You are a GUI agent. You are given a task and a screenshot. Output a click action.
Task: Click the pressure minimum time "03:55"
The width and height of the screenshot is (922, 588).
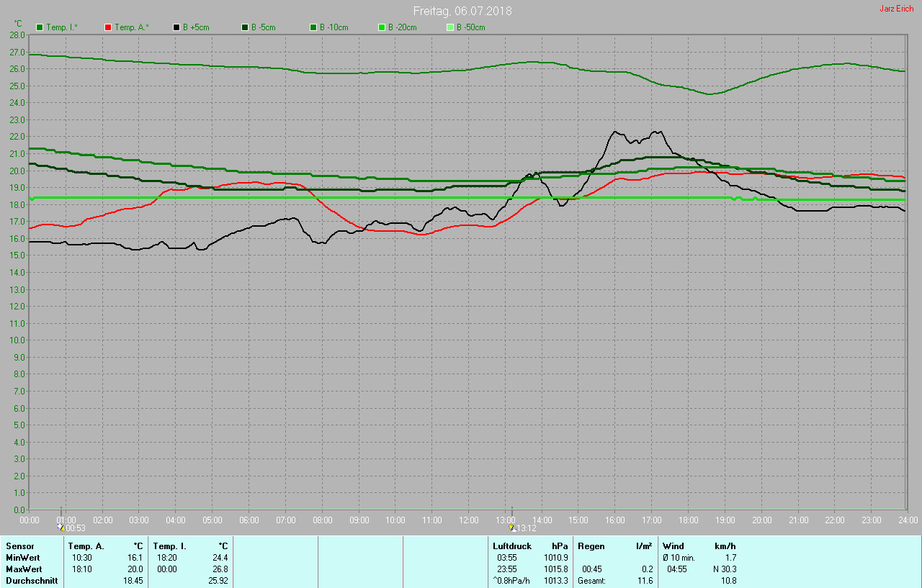coord(507,558)
